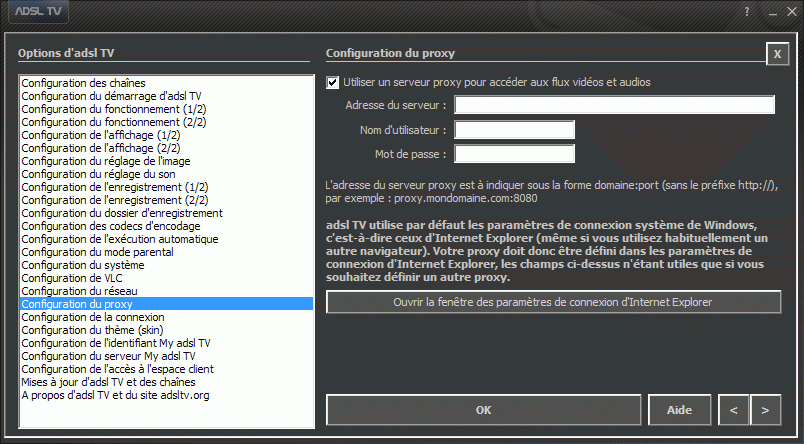Screen dimensions: 804x444
Task: Open Mises à jour d'adsl TV entry
Action: pyautogui.click(x=108, y=382)
